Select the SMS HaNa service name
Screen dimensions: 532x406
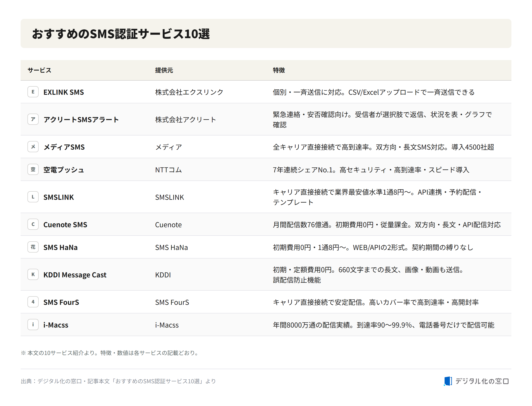60,247
